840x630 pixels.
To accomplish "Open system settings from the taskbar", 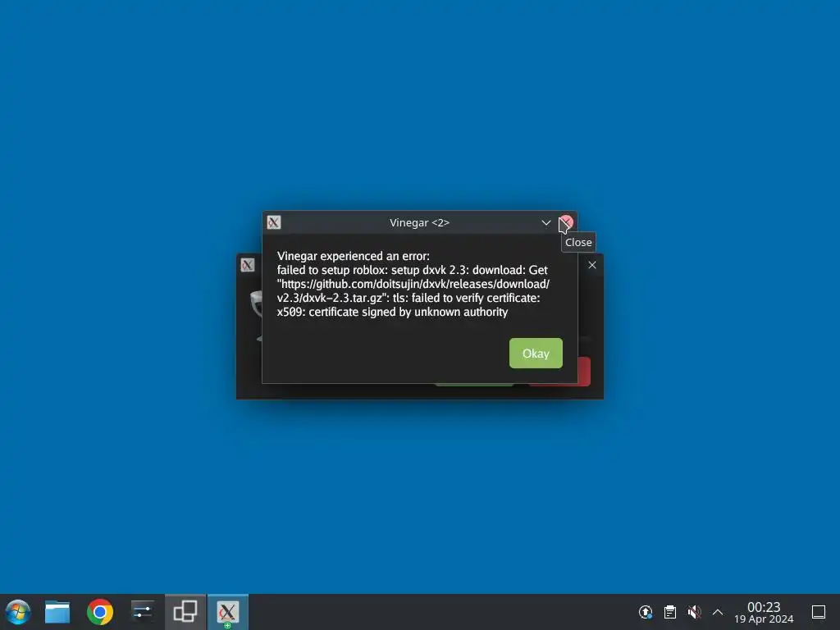I will (x=143, y=612).
